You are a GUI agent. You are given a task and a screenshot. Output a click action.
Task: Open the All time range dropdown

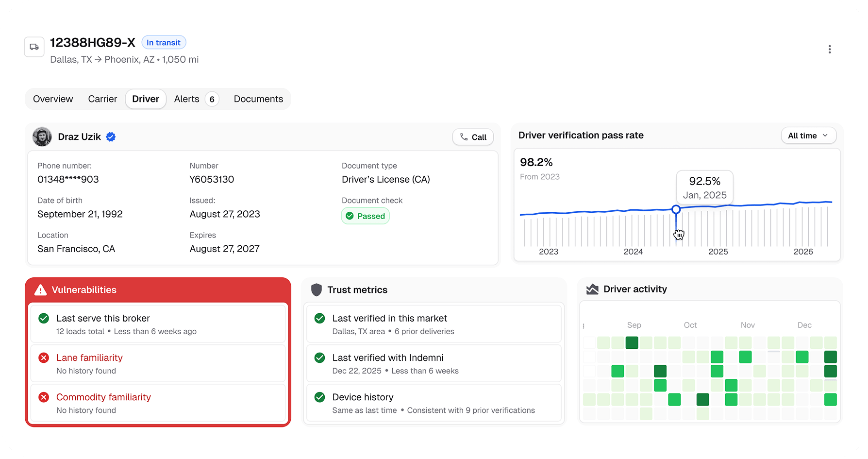point(808,136)
